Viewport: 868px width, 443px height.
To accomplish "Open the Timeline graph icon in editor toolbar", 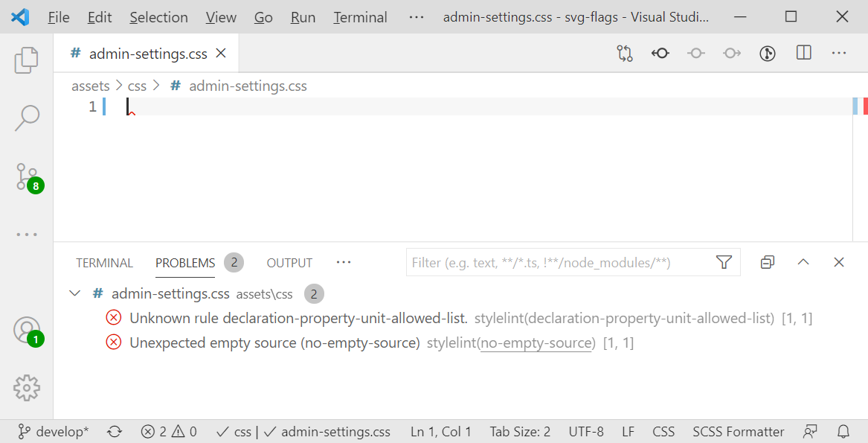I will coord(767,53).
